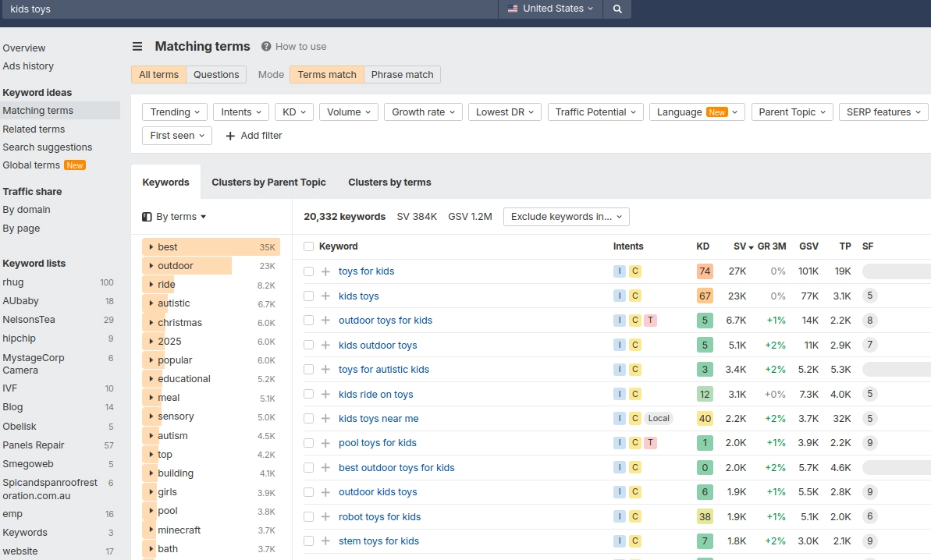Open the Intents filter dropdown

tap(241, 112)
